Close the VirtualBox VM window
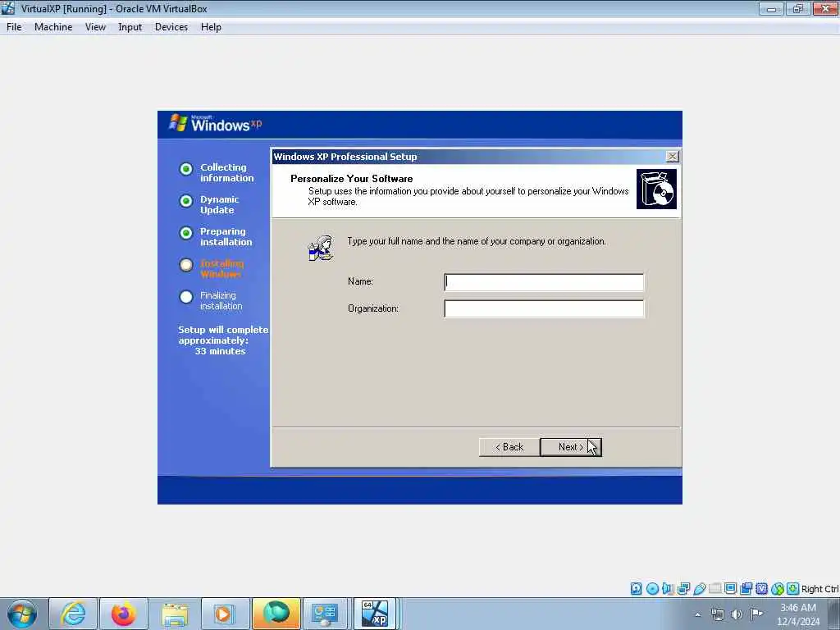Image resolution: width=840 pixels, height=630 pixels. [825, 8]
